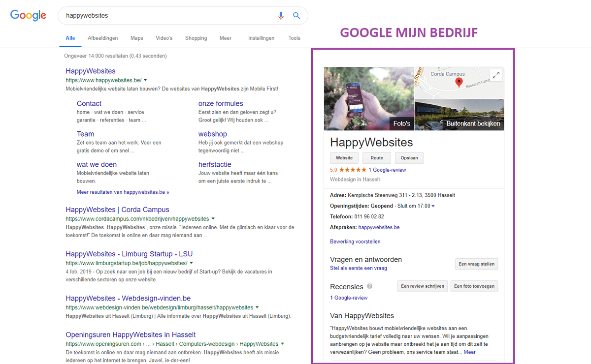Screen dimensions: 591x364
Task: Open the wat we doen sitelink
Action: click(x=97, y=164)
